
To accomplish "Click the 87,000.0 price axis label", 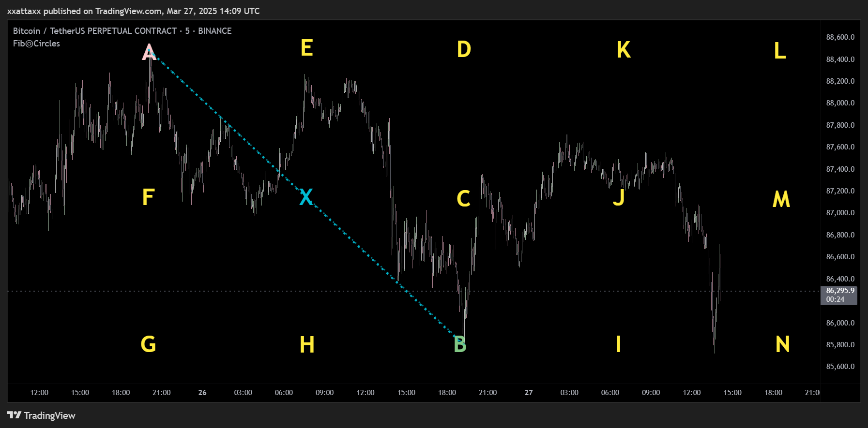I will click(x=840, y=213).
